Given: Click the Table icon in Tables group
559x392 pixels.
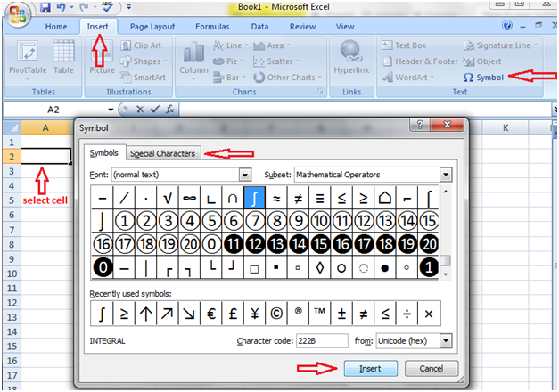Looking at the screenshot, I should (63, 57).
